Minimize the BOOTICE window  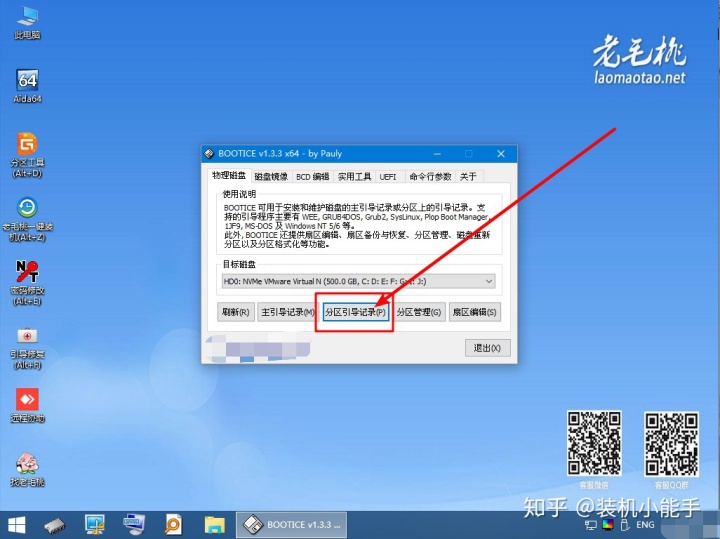437,154
